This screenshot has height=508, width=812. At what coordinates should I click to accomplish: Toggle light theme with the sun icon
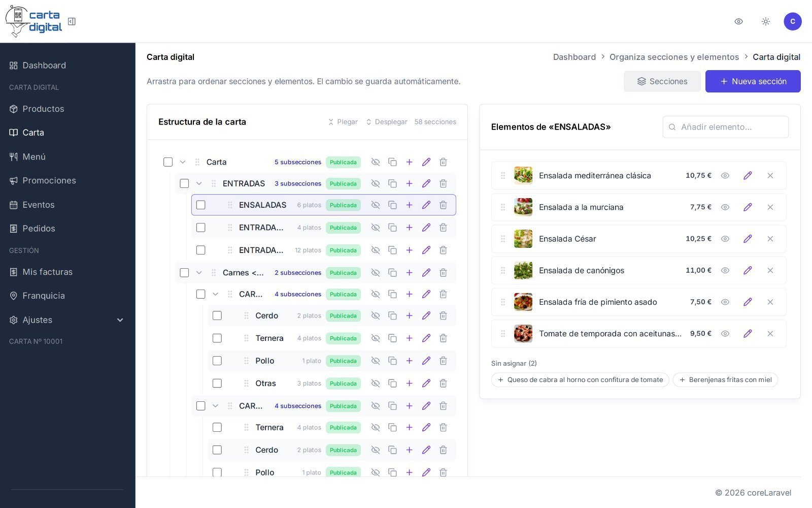[x=766, y=21]
